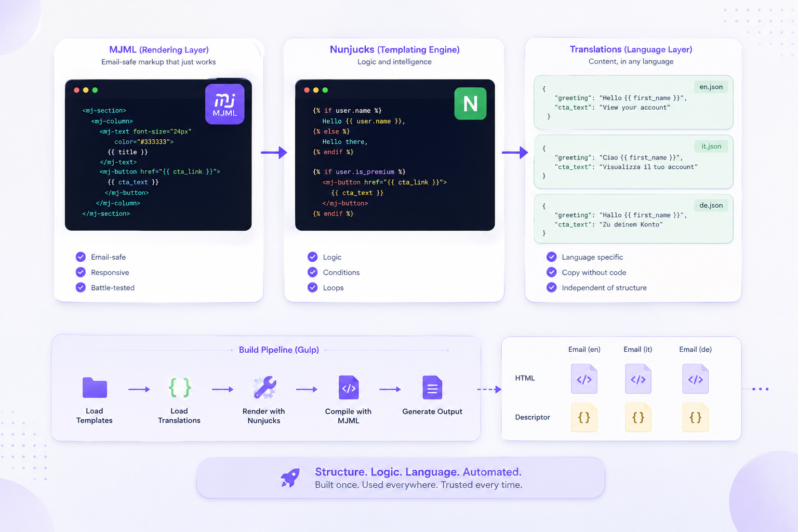Click the Compile with MJML code file icon

coord(349,388)
